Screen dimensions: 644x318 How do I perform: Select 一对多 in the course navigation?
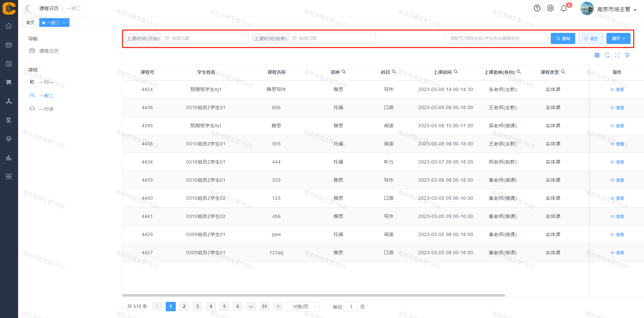46,109
